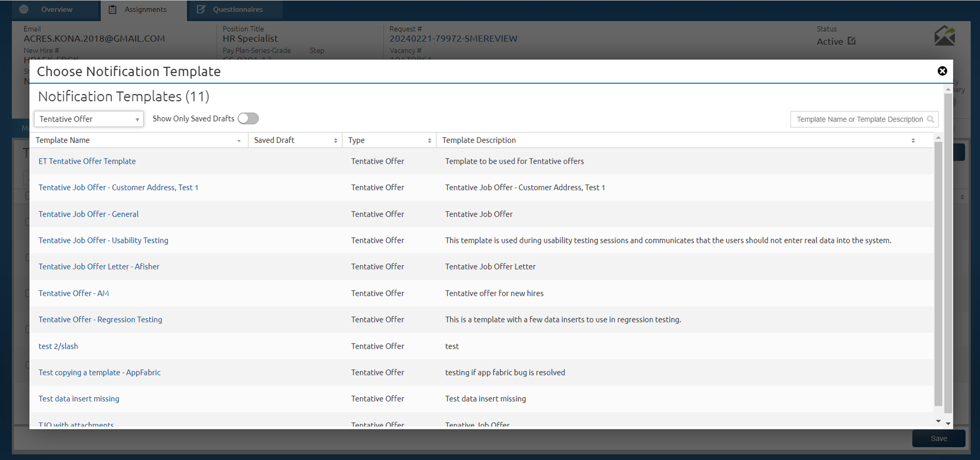
Task: Open ET Tentative Offer Template
Action: [x=87, y=161]
